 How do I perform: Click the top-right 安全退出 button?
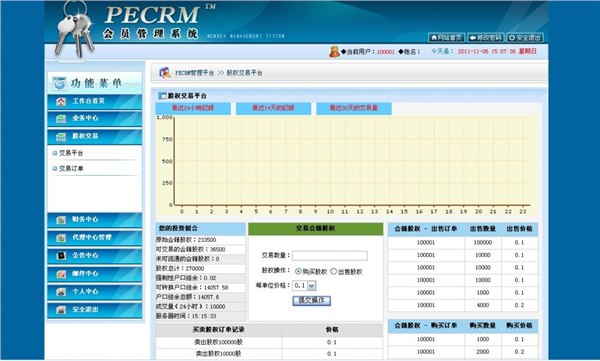pos(525,38)
